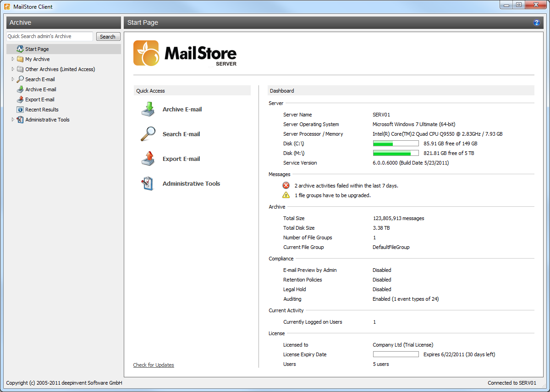Viewport: 550px width, 392px height.
Task: Open Recent Results in the sidebar tree
Action: 42,110
